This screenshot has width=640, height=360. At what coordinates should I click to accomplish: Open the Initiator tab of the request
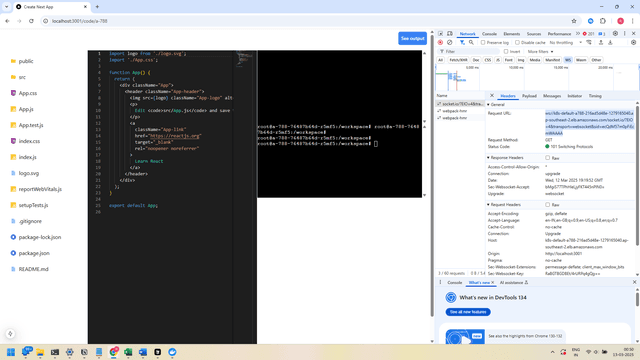click(x=574, y=96)
